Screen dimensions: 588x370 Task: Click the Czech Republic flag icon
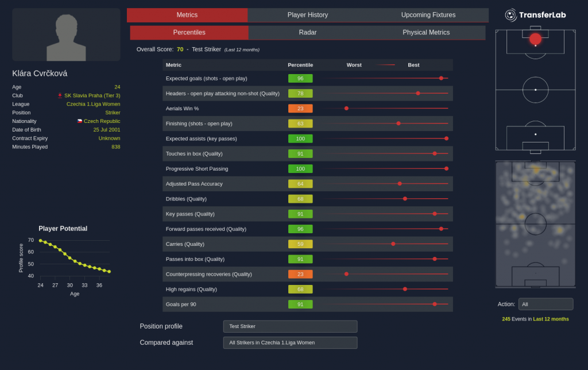(x=80, y=121)
